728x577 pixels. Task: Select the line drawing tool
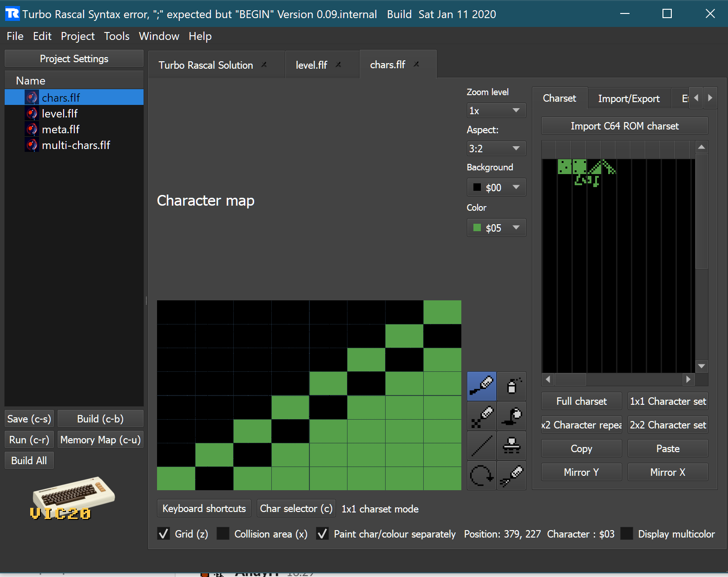482,446
